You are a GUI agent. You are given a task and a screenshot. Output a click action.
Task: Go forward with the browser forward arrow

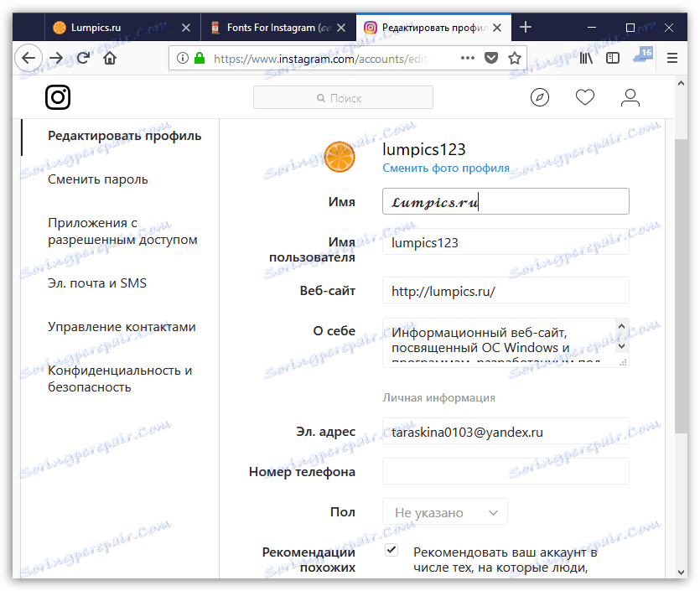tap(56, 58)
